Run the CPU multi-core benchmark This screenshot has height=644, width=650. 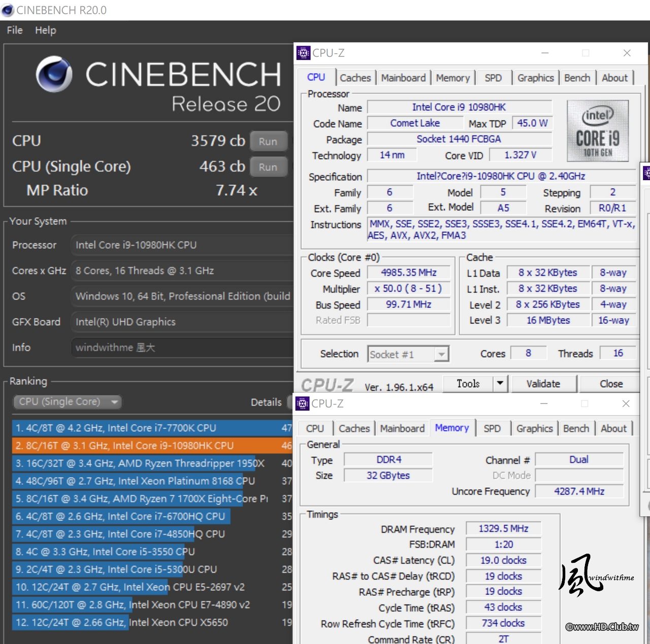tap(268, 142)
